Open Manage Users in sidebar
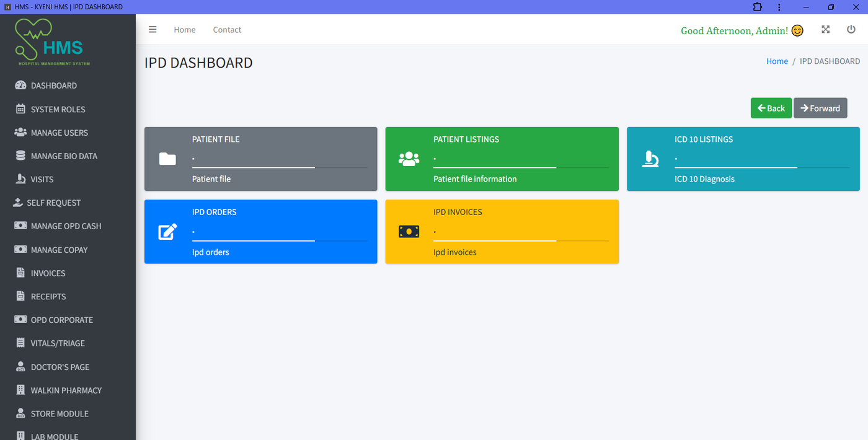Image resolution: width=868 pixels, height=440 pixels. click(59, 133)
